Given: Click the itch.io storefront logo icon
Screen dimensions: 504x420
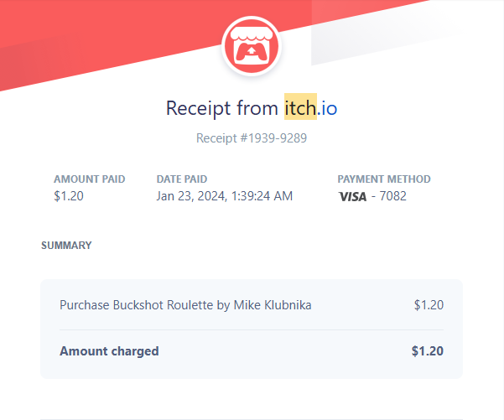Looking at the screenshot, I should coord(252,45).
